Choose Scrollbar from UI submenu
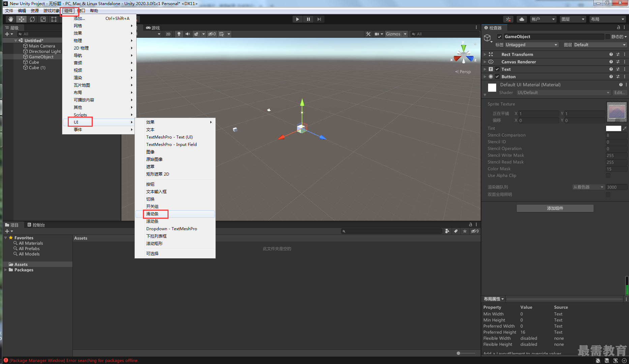 175,221
